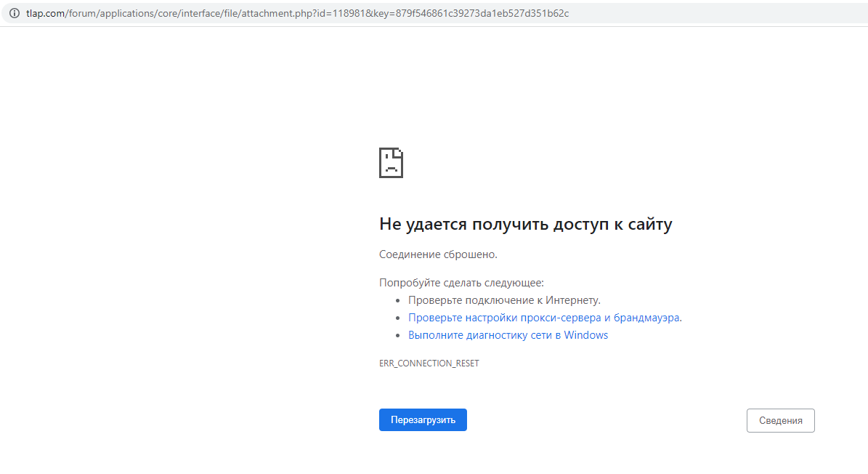
Task: Click the sad page error icon
Action: pyautogui.click(x=391, y=163)
